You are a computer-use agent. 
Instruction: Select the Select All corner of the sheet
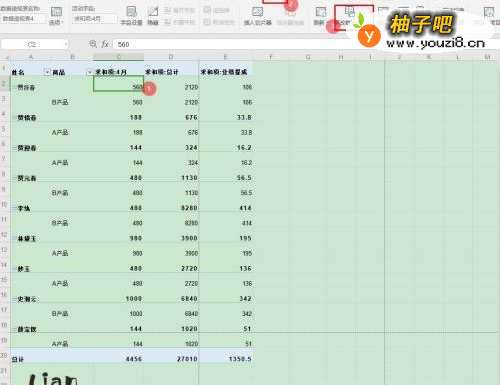[x=5, y=57]
